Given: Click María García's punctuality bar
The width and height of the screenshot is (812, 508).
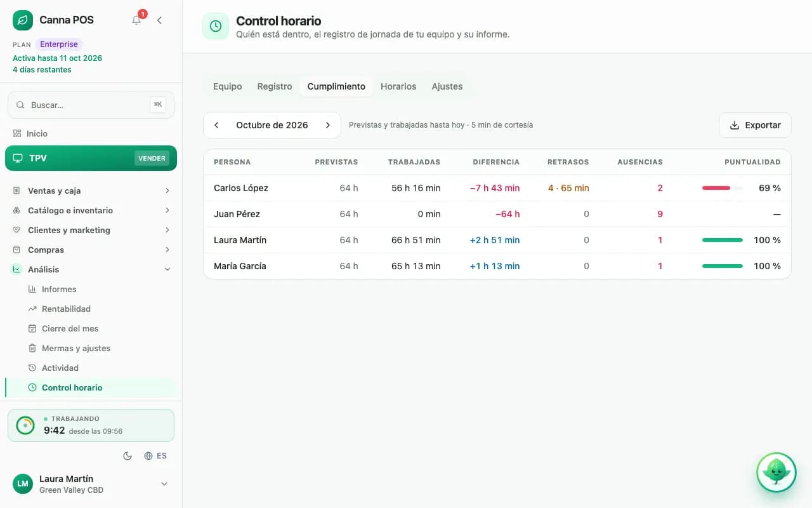Looking at the screenshot, I should [723, 266].
